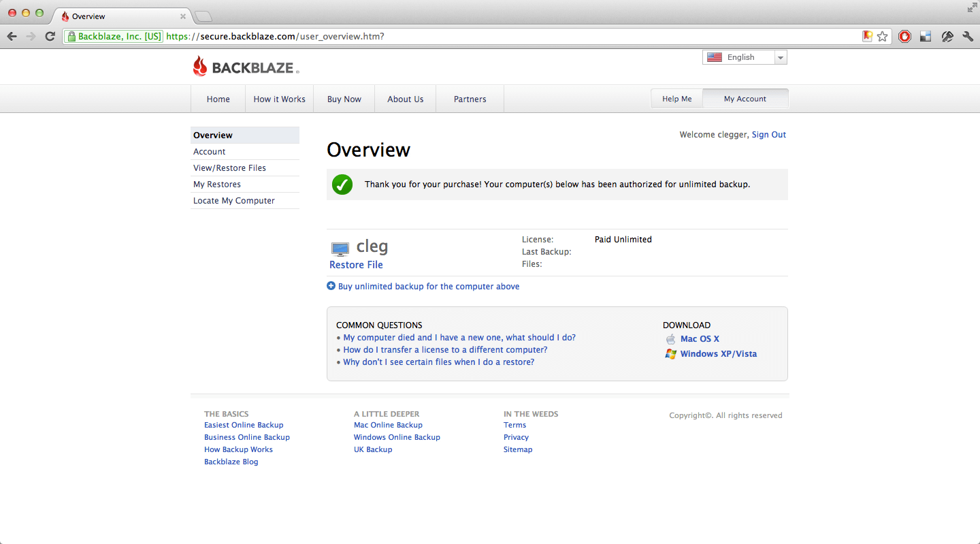
Task: Open Windows Online Backup footer link
Action: (397, 437)
